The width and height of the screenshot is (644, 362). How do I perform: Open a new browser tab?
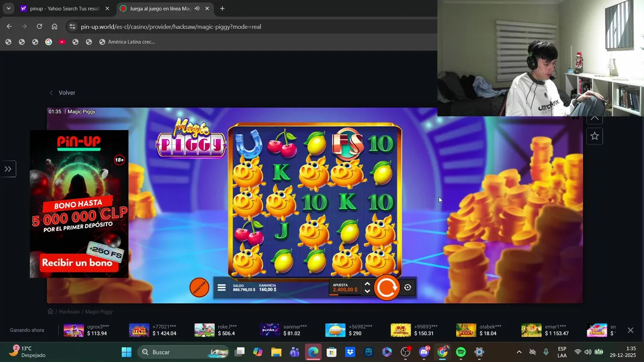[222, 9]
